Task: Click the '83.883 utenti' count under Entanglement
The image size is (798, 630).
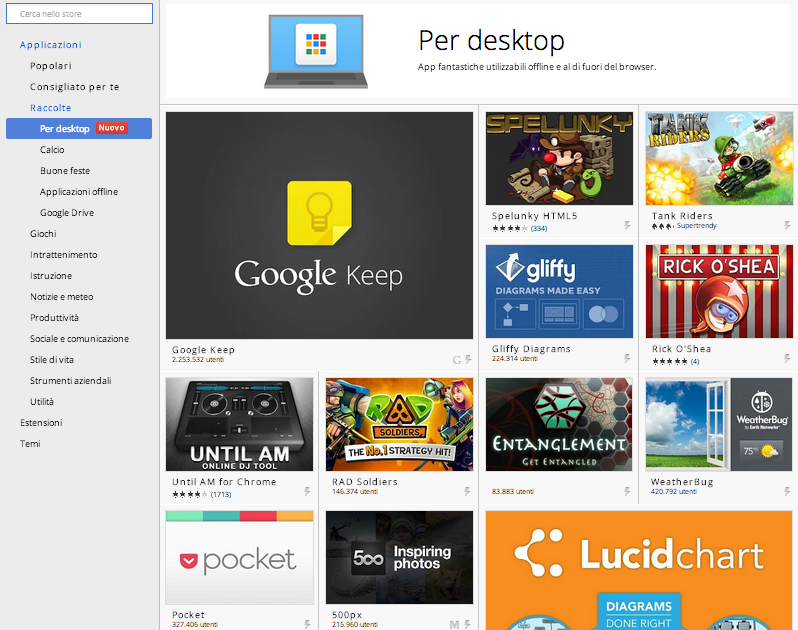Action: (512, 492)
